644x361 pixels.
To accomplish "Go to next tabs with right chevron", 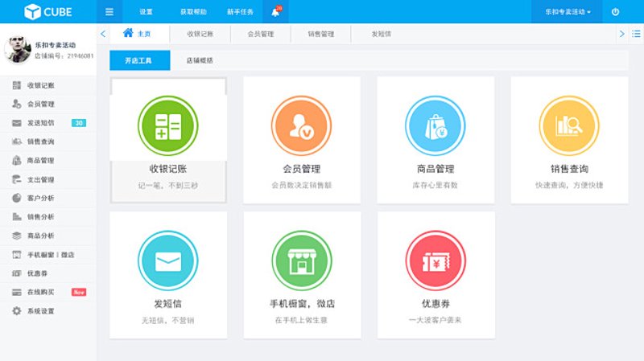I will (x=621, y=34).
